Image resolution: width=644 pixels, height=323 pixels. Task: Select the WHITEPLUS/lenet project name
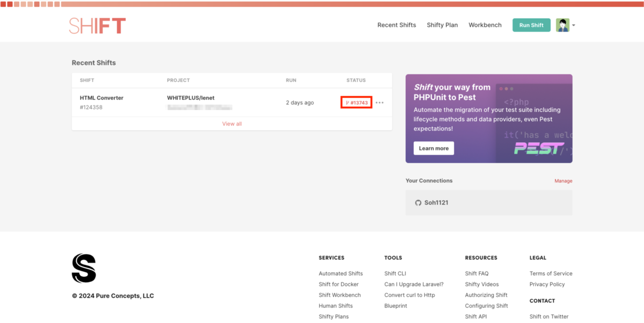point(191,98)
